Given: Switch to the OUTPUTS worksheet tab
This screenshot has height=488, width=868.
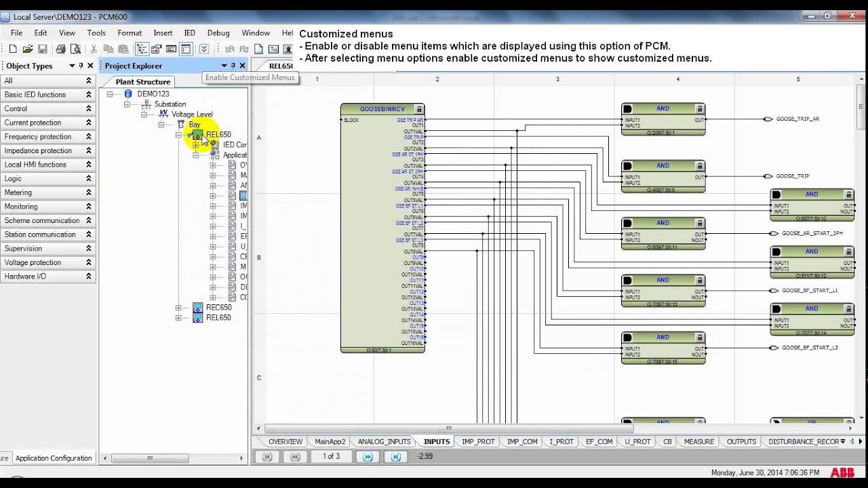Looking at the screenshot, I should (741, 441).
